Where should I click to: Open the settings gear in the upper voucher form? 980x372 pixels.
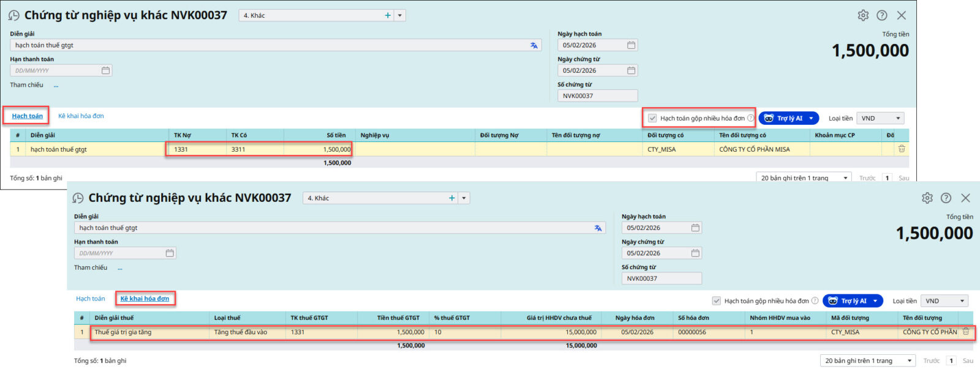[x=863, y=15]
